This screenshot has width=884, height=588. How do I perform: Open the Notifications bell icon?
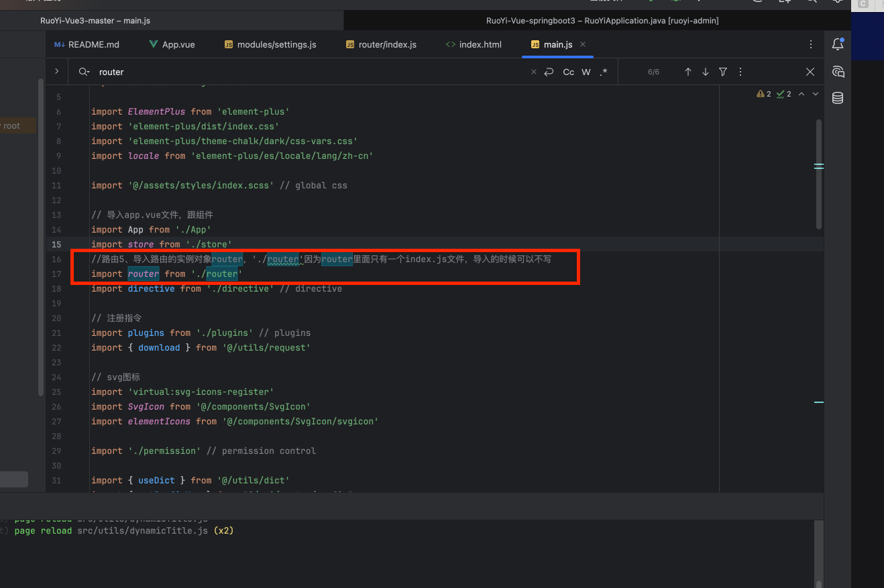(837, 44)
